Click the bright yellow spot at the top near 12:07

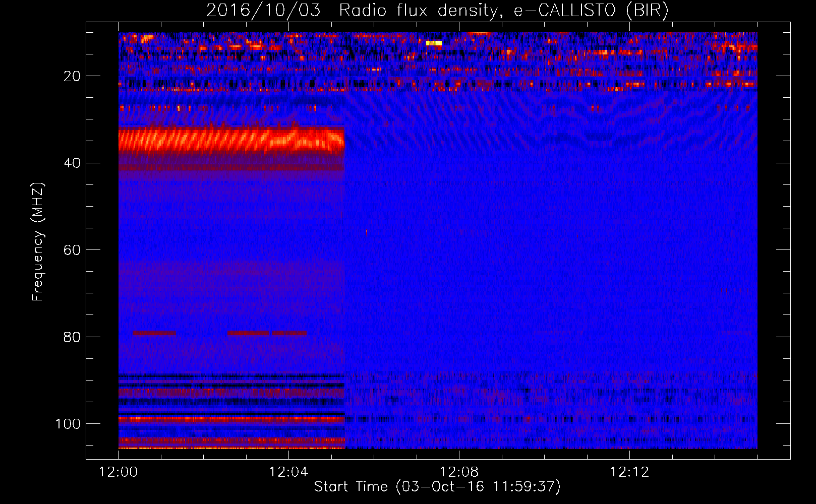point(434,43)
